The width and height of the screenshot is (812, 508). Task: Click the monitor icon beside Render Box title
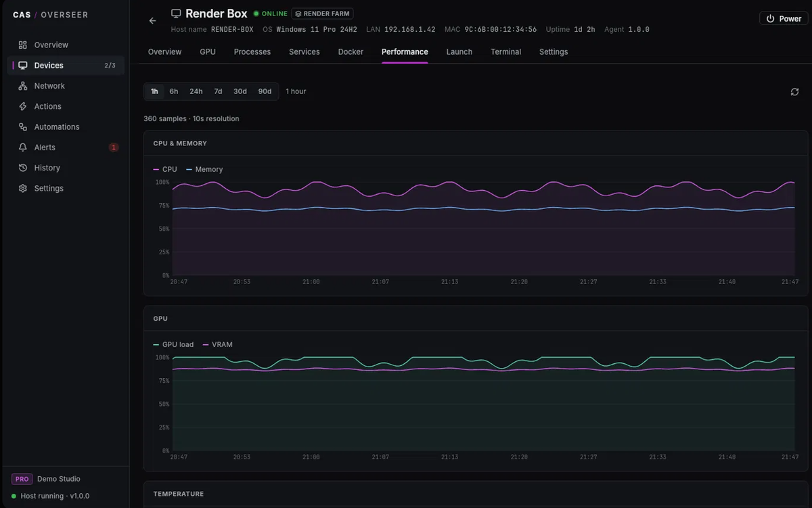pos(176,14)
